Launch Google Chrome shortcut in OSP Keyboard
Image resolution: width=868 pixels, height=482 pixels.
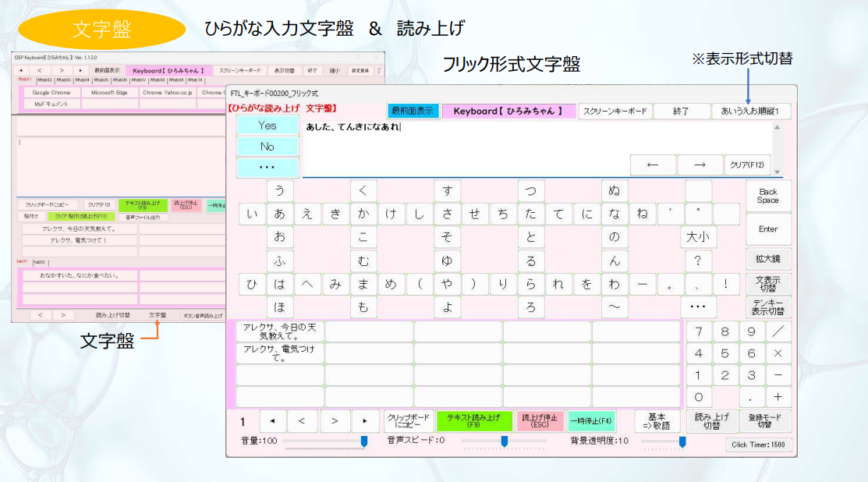coord(51,92)
